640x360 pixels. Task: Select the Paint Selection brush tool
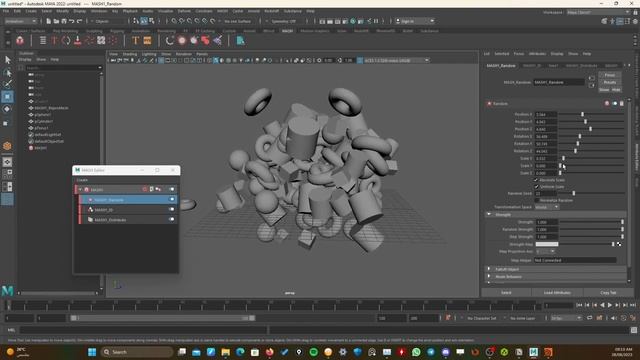(7, 84)
